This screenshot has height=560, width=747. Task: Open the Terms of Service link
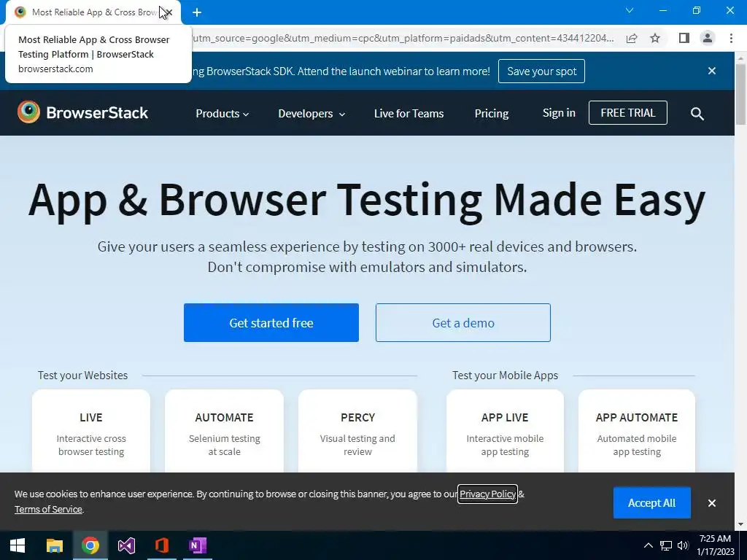pos(48,509)
